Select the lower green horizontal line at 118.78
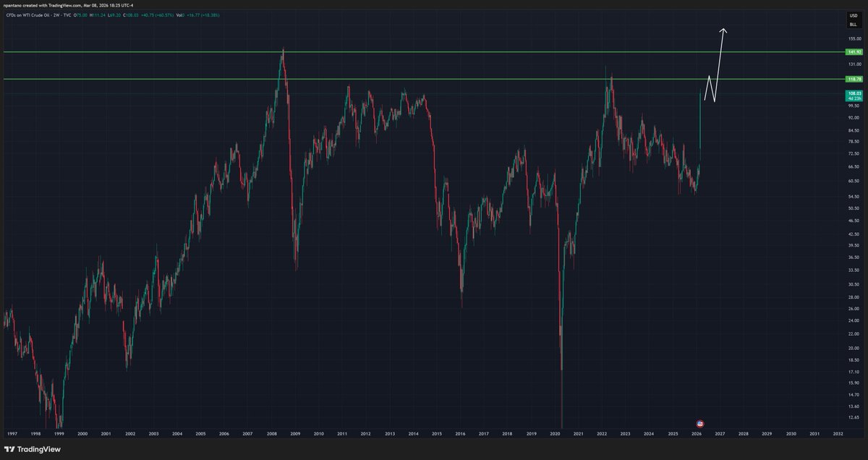The width and height of the screenshot is (868, 460). 423,79
